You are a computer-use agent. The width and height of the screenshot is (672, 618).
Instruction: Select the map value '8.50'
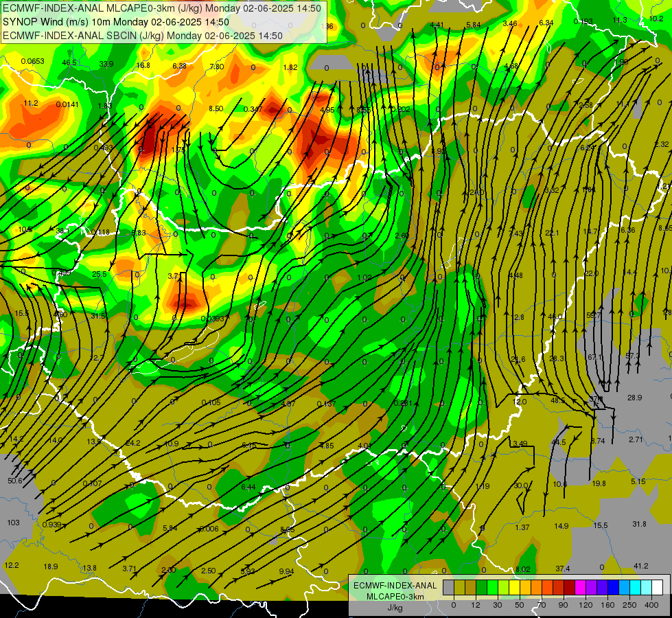[216, 108]
